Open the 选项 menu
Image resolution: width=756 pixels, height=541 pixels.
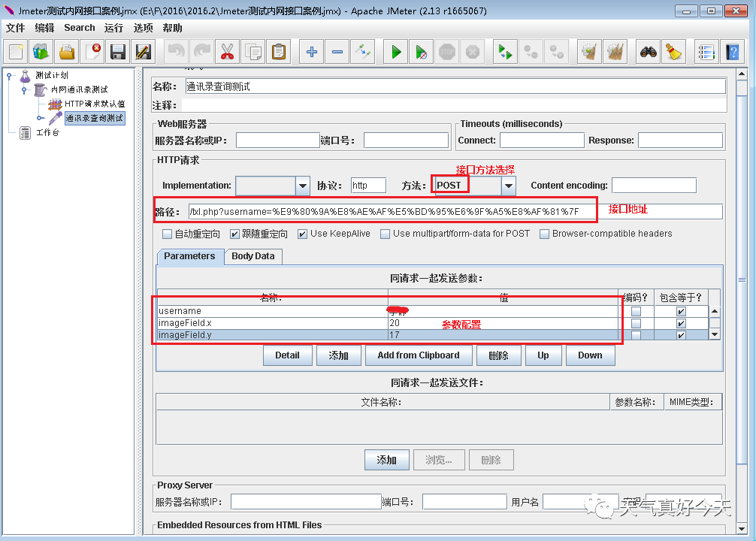[x=144, y=28]
